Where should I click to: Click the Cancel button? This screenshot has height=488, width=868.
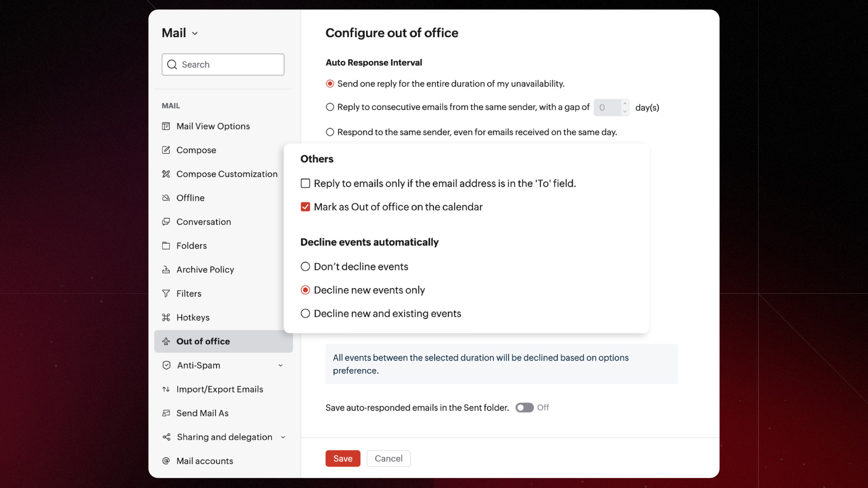pos(388,459)
